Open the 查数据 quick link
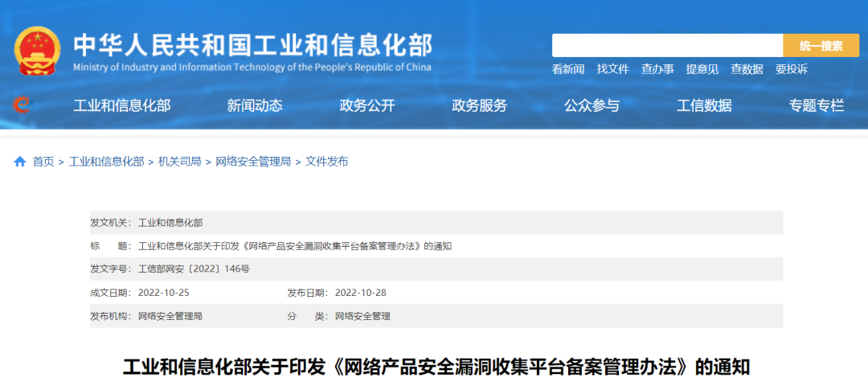Viewport: 868px width, 390px height. (x=747, y=69)
